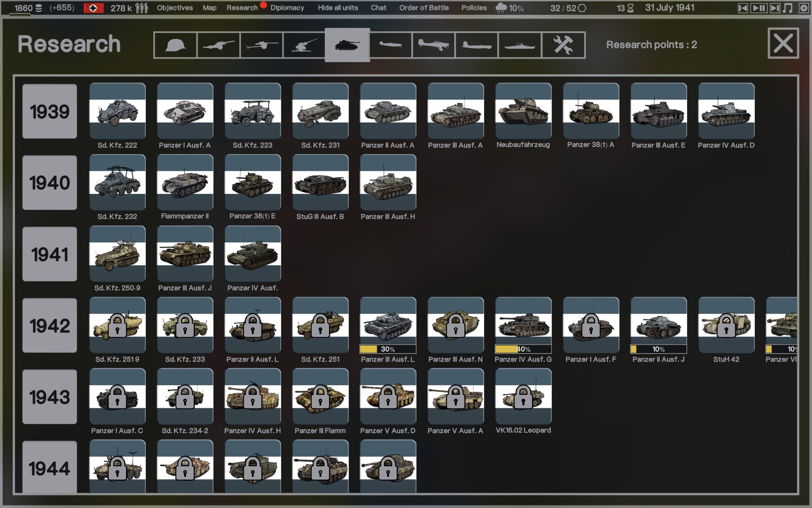Click the manpower soldiers icon
This screenshot has height=508, width=812.
coord(141,8)
